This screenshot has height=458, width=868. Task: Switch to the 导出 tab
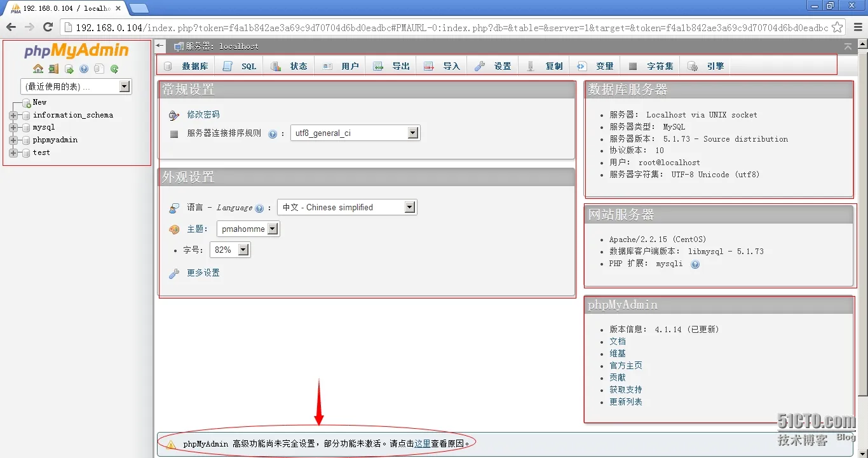[391, 66]
